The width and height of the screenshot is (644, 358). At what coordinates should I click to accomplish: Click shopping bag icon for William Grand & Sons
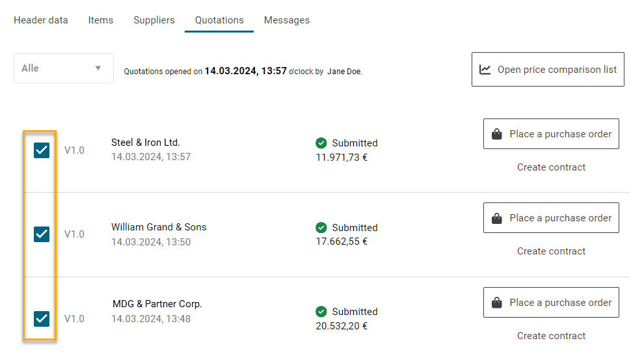click(x=497, y=219)
